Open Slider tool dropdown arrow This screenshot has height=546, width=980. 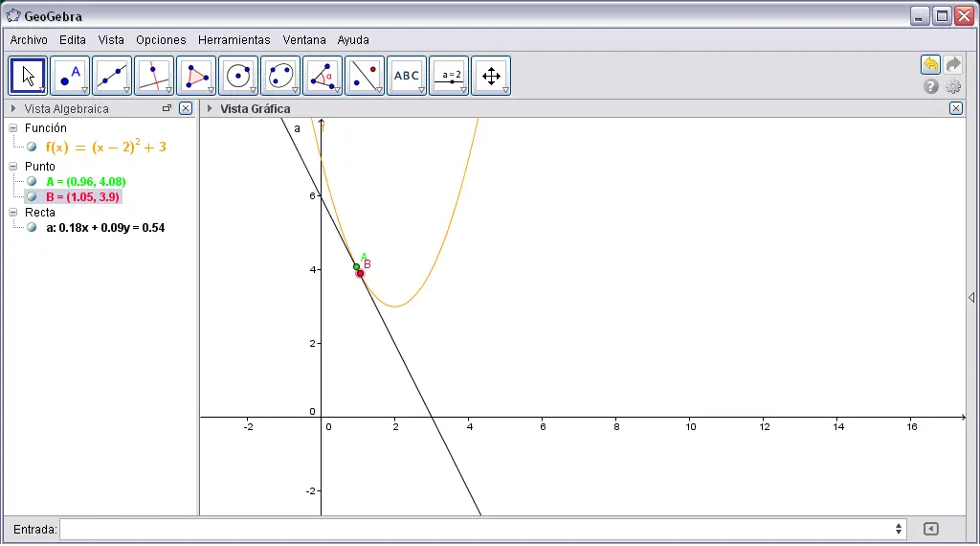point(463,91)
